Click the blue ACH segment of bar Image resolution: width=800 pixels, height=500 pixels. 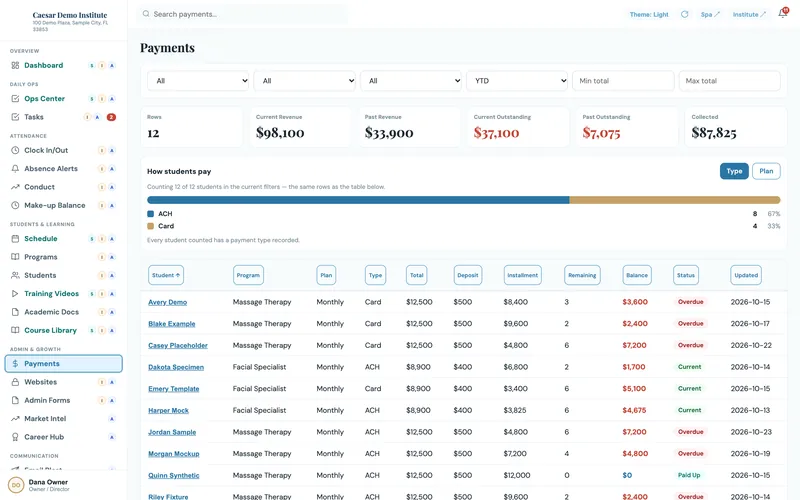[x=358, y=201]
